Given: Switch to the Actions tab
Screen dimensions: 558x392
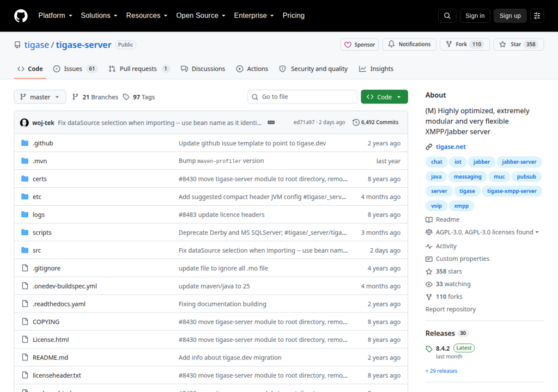Looking at the screenshot, I should click(x=252, y=69).
